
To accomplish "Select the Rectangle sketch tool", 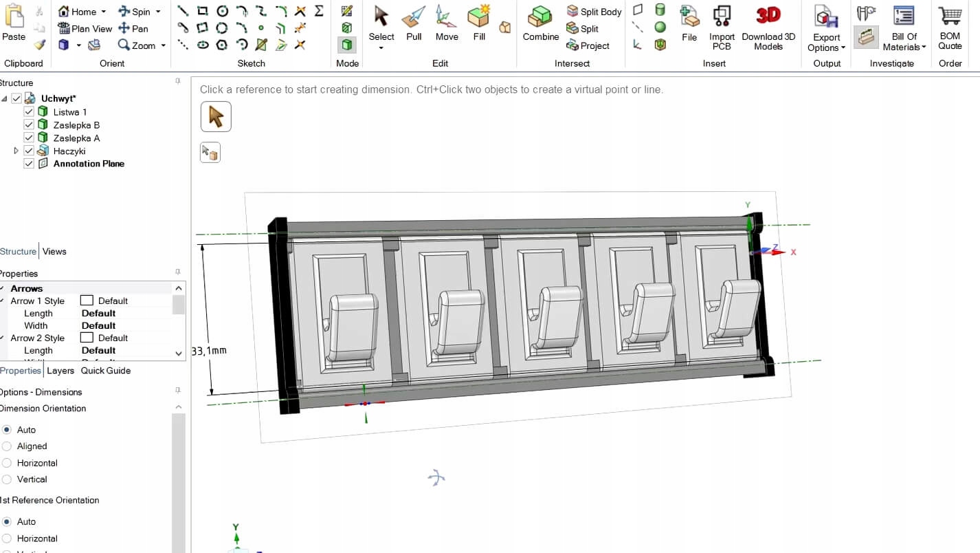I will pyautogui.click(x=203, y=11).
